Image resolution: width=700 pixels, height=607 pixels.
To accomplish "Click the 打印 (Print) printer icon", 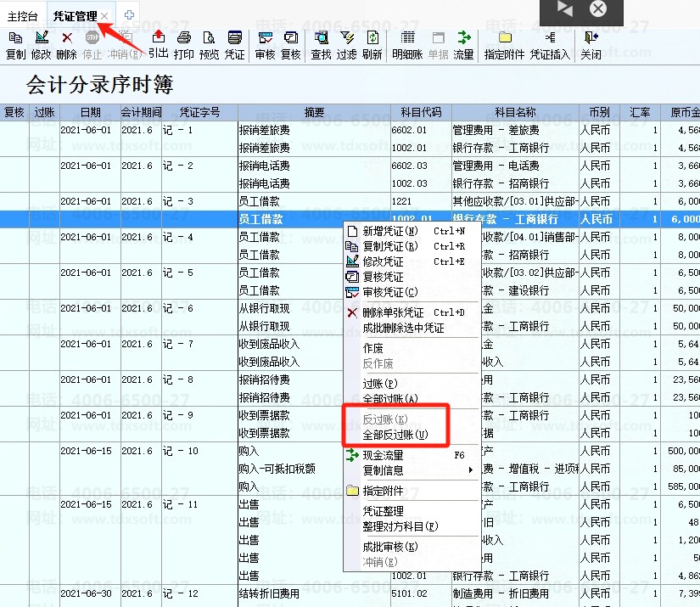I will 183,44.
